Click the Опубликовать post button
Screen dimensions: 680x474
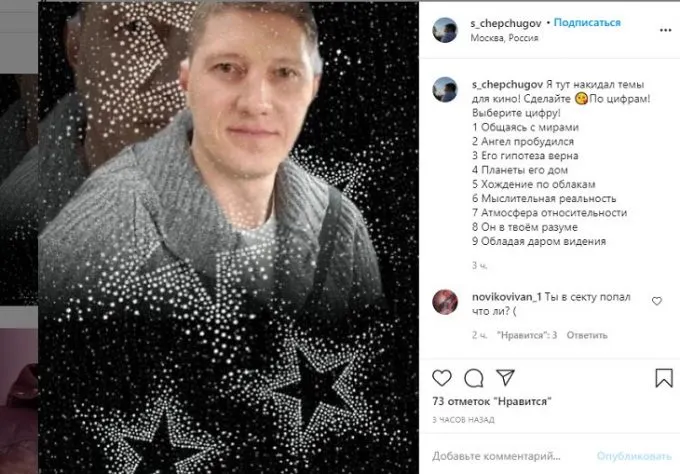(634, 456)
